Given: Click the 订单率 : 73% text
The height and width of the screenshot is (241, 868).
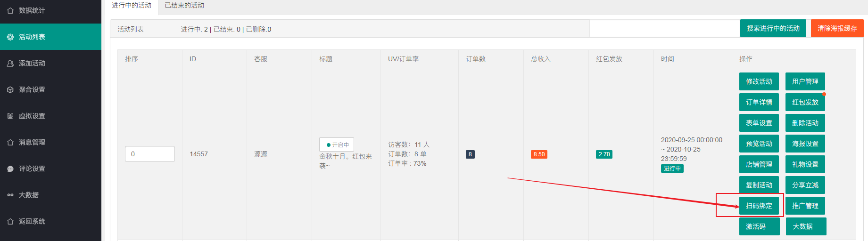Looking at the screenshot, I should point(407,163).
